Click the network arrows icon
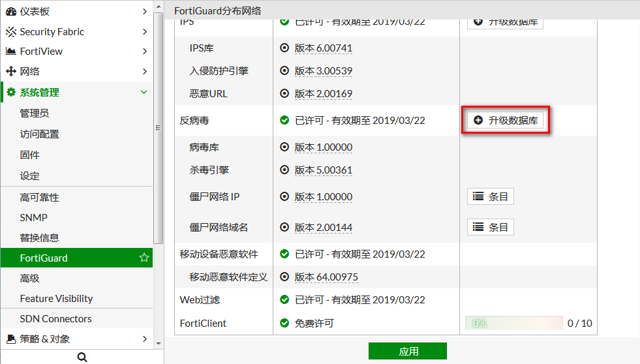This screenshot has height=364, width=640. [x=11, y=72]
